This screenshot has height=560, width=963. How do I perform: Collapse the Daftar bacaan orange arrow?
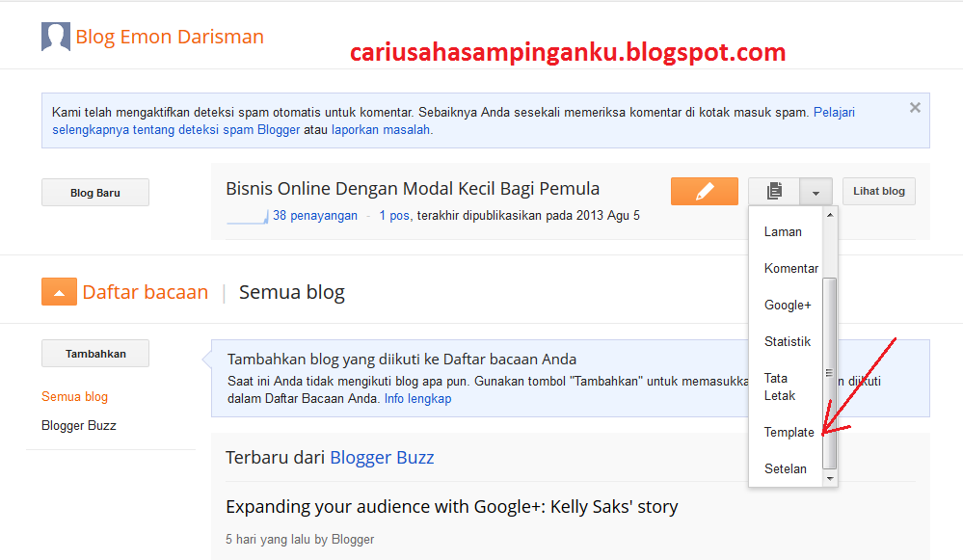click(x=59, y=292)
